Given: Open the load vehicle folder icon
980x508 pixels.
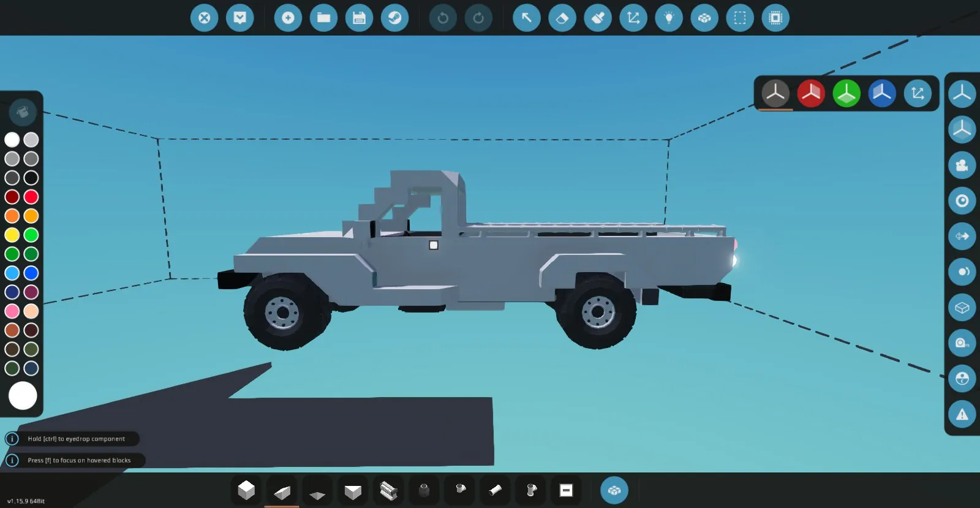Looking at the screenshot, I should pyautogui.click(x=324, y=18).
